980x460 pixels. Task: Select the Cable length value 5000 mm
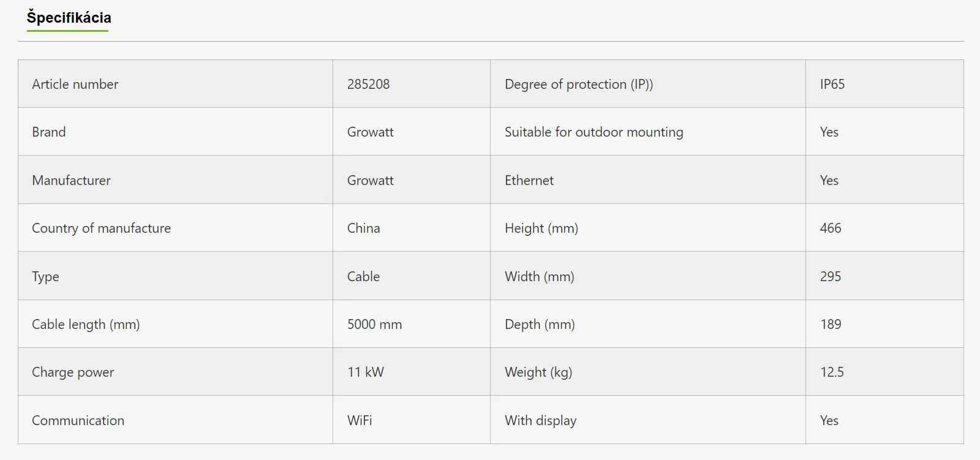pos(374,324)
